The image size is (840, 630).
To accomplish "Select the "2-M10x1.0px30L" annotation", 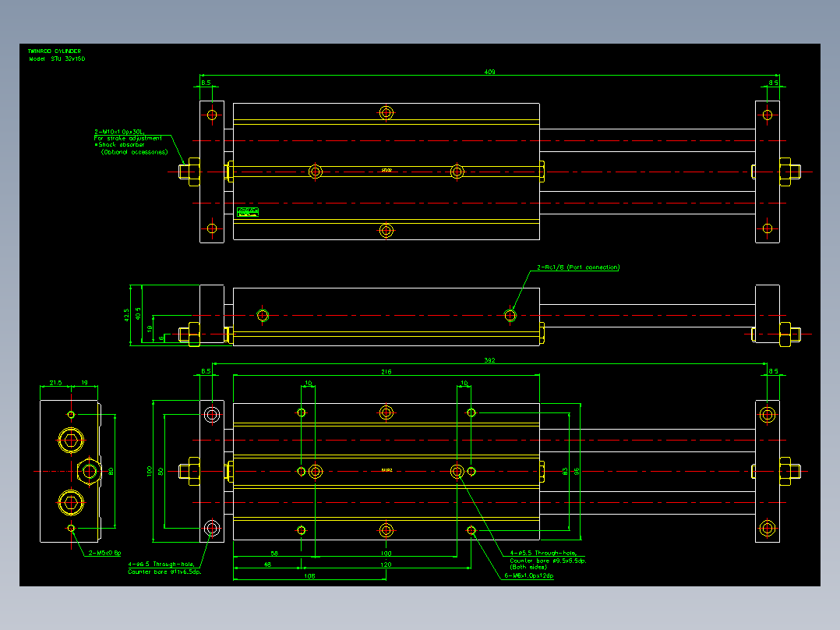I will tap(119, 132).
